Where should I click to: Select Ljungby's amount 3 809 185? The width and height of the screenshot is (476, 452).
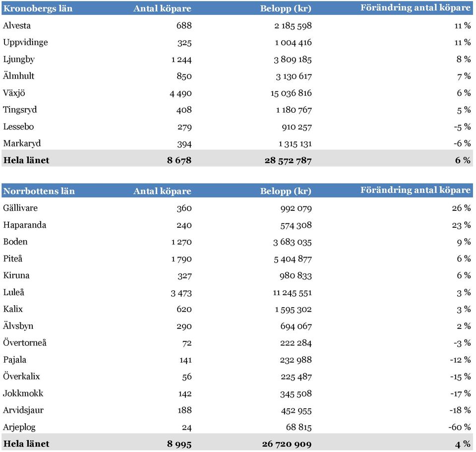(293, 60)
